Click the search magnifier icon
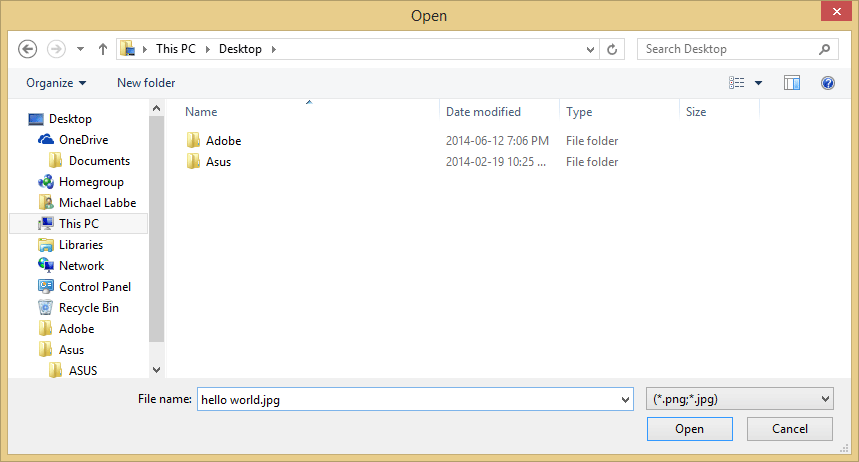The width and height of the screenshot is (859, 462). [825, 49]
